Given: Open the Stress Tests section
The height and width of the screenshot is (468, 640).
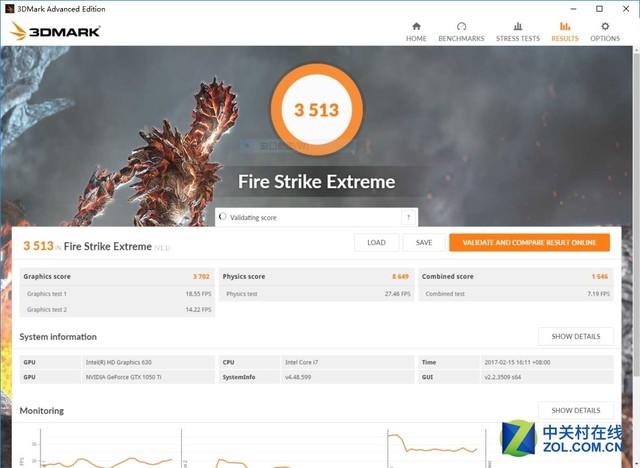Looking at the screenshot, I should tap(518, 32).
